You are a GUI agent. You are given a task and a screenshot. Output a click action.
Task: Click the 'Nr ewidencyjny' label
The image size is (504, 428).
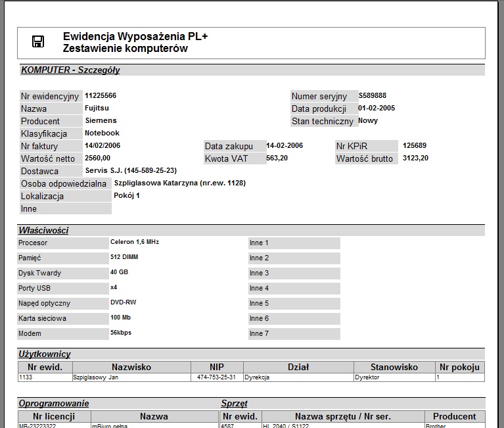(50, 96)
